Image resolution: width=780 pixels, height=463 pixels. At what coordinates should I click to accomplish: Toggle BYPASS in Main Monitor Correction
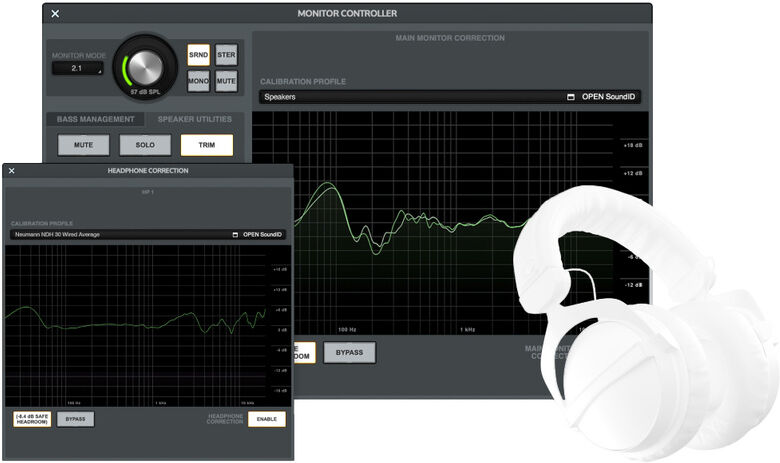[349, 353]
